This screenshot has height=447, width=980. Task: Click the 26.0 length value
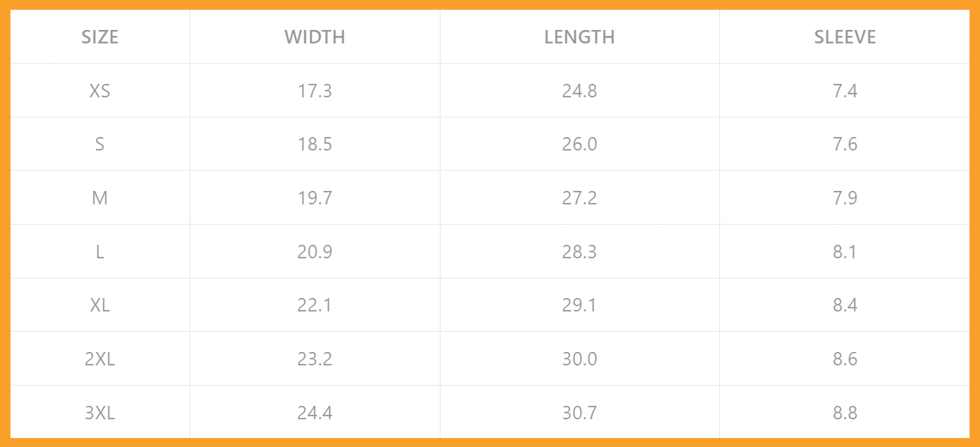pos(579,145)
